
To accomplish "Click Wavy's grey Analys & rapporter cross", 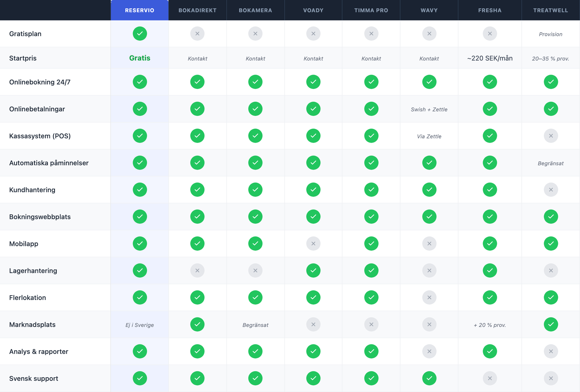I will (429, 351).
